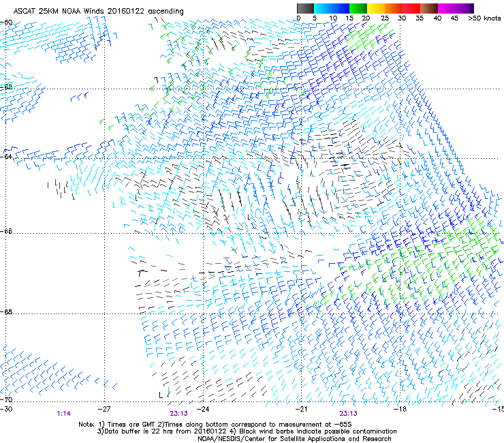Select the yellow 20-25 knots color bar segment
Image resolution: width=504 pixels, height=443 pixels.
click(x=376, y=8)
